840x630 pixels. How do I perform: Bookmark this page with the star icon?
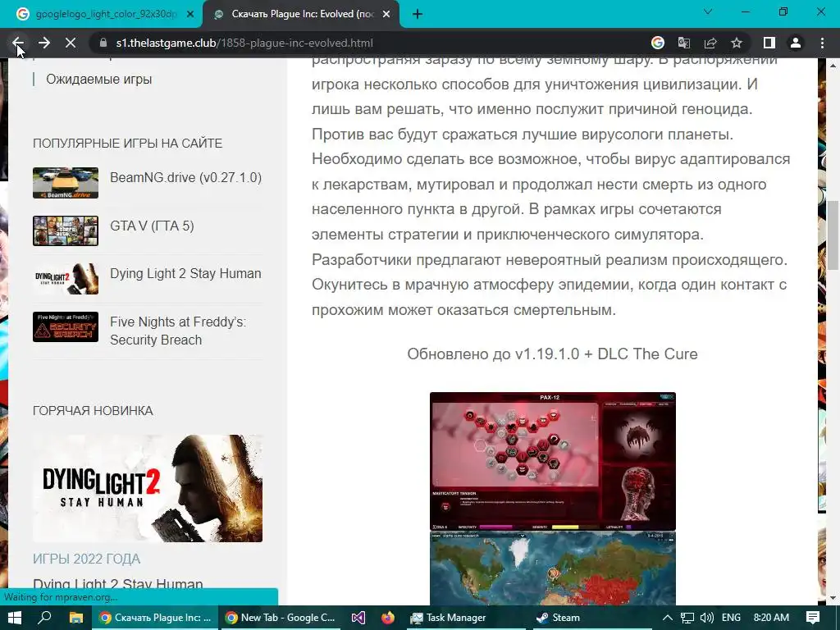pos(737,43)
